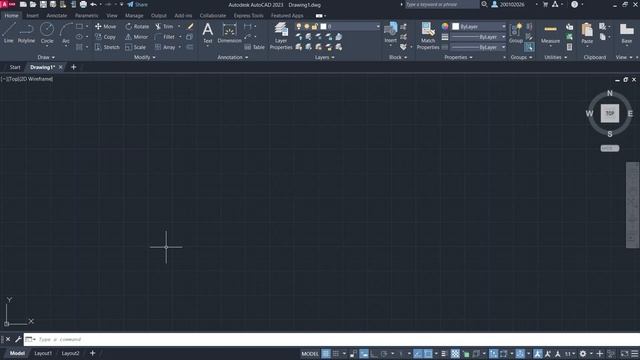Click the keyword search box
640x360 pixels.
[442, 4]
